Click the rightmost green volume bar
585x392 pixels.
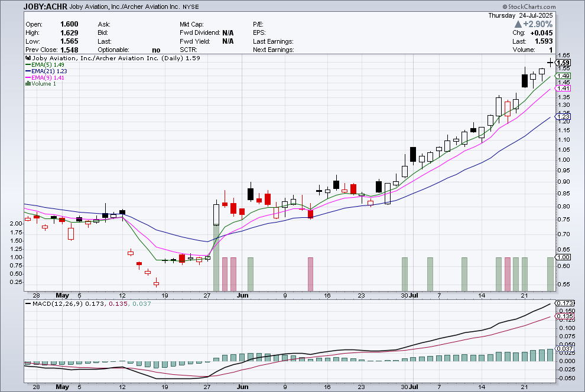click(551, 275)
